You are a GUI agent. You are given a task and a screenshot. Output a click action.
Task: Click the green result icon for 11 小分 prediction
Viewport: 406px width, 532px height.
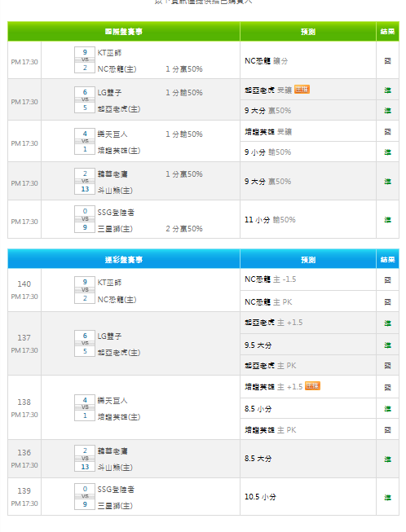click(x=387, y=220)
